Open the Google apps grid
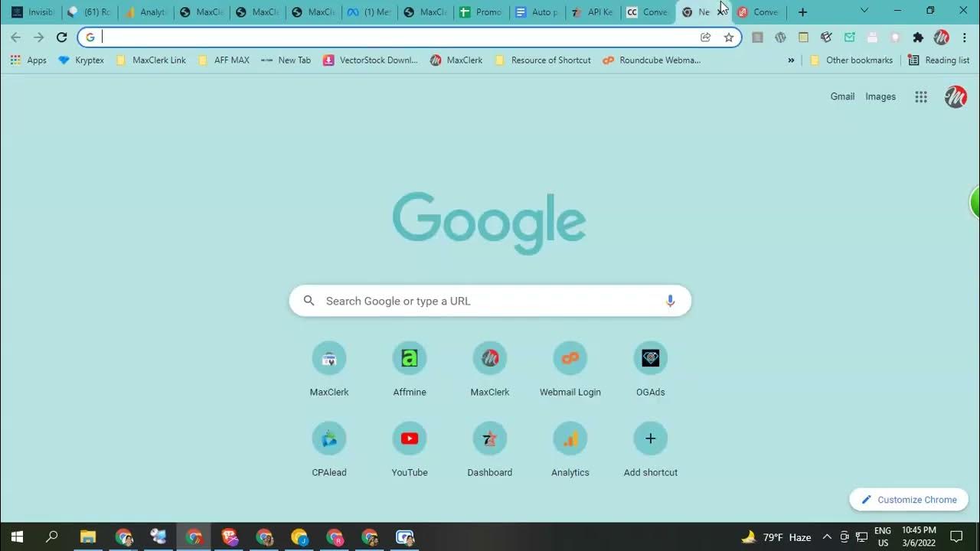Viewport: 980px width, 551px height. point(921,96)
